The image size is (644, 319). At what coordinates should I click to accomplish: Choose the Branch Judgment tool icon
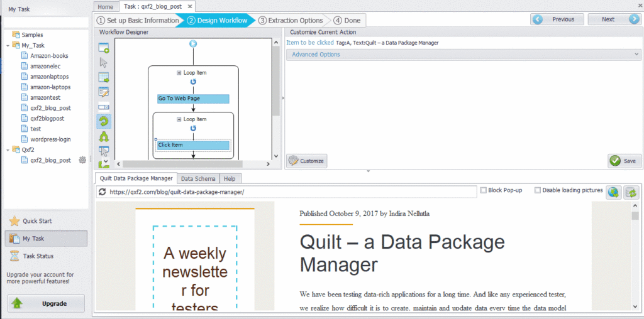tap(104, 136)
